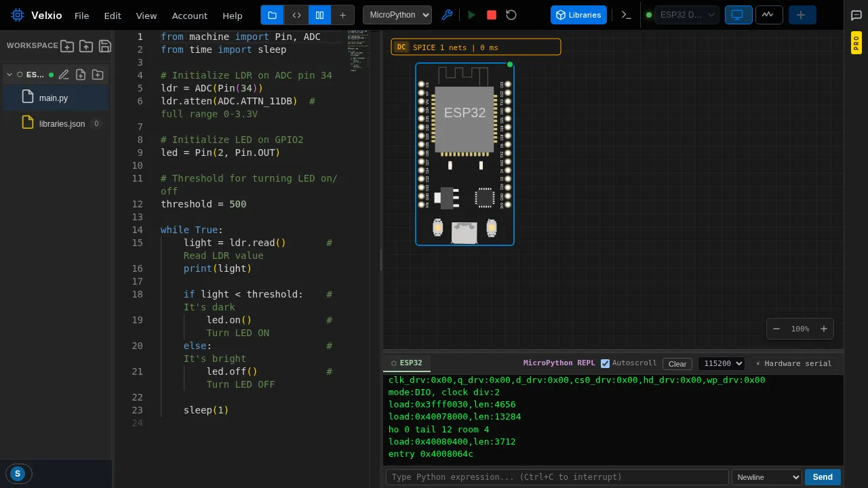Screen dimensions: 868x488
Task: Open the 115200 baud rate dropdown
Action: (722, 364)
